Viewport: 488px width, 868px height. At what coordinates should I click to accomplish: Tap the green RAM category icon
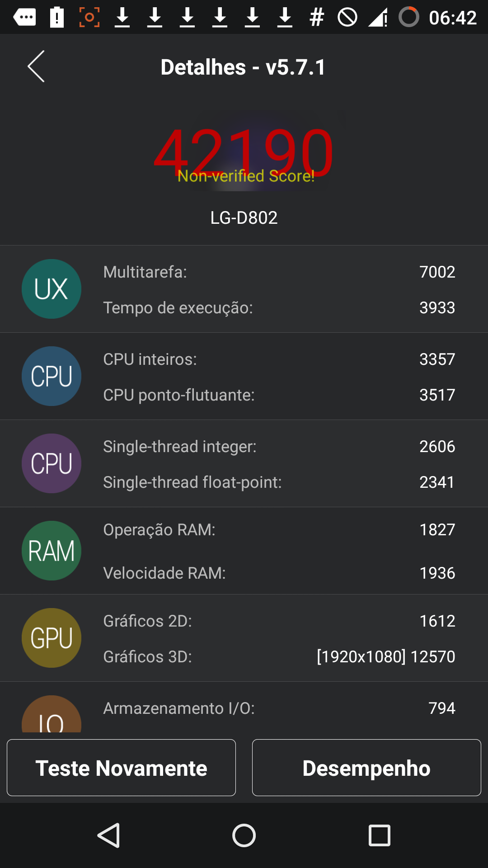click(x=52, y=551)
